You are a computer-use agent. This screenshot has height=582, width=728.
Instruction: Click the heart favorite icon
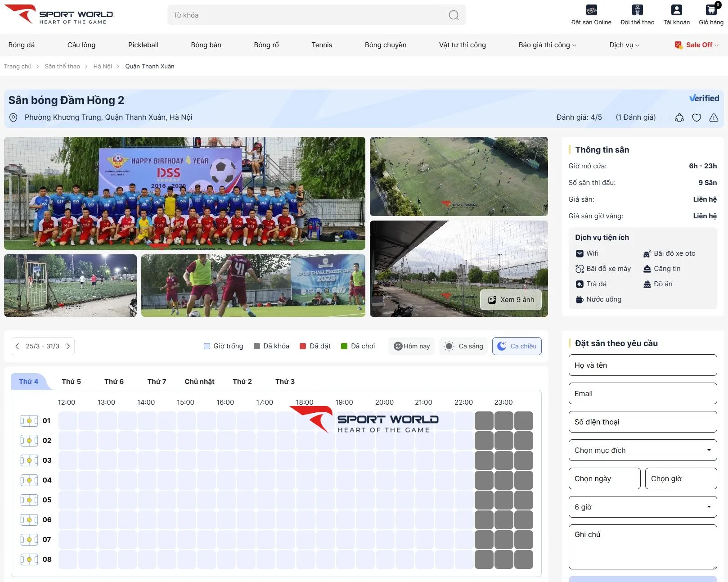click(x=697, y=118)
